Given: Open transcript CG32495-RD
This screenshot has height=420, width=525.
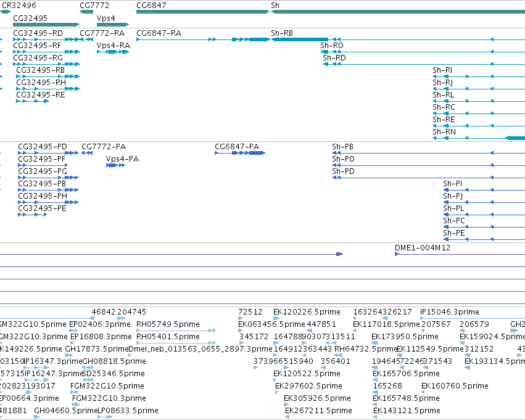Looking at the screenshot, I should (x=38, y=33).
